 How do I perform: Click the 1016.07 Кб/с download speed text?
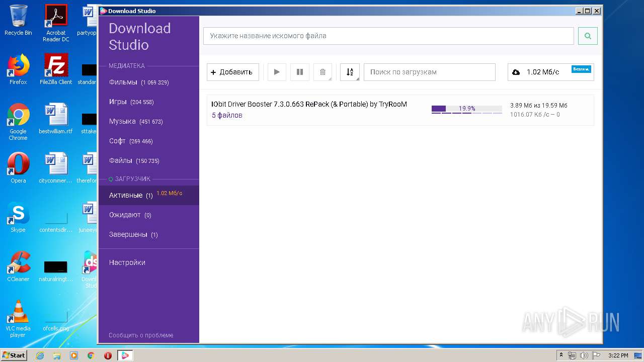[x=535, y=115]
